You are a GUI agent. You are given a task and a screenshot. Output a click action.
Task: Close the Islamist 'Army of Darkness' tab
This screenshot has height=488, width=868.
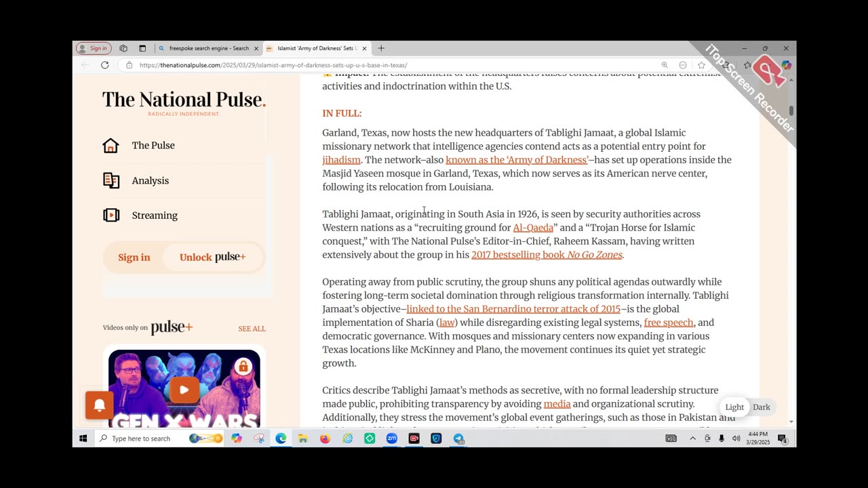(x=364, y=48)
